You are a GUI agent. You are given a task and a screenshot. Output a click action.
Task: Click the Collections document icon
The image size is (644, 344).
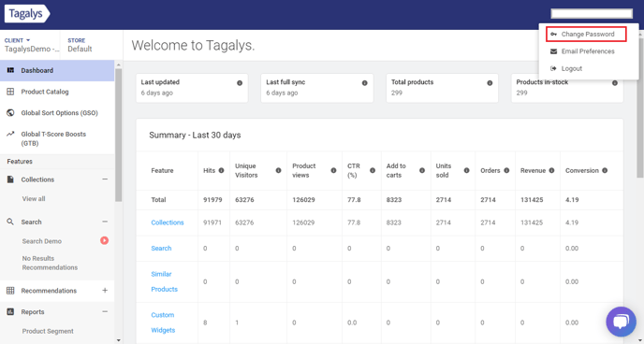coord(10,179)
